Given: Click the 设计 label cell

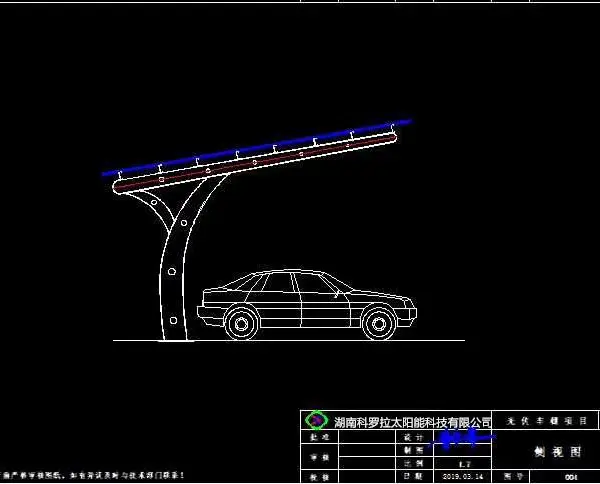Looking at the screenshot, I should click(414, 437).
